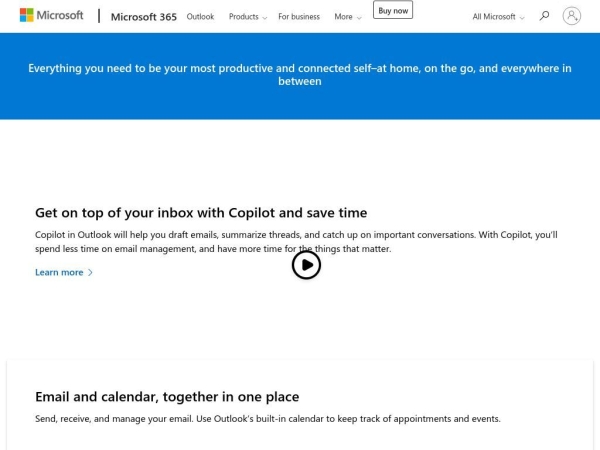Click the blue banner headline text
Viewport: 600px width, 450px height.
coord(300,75)
